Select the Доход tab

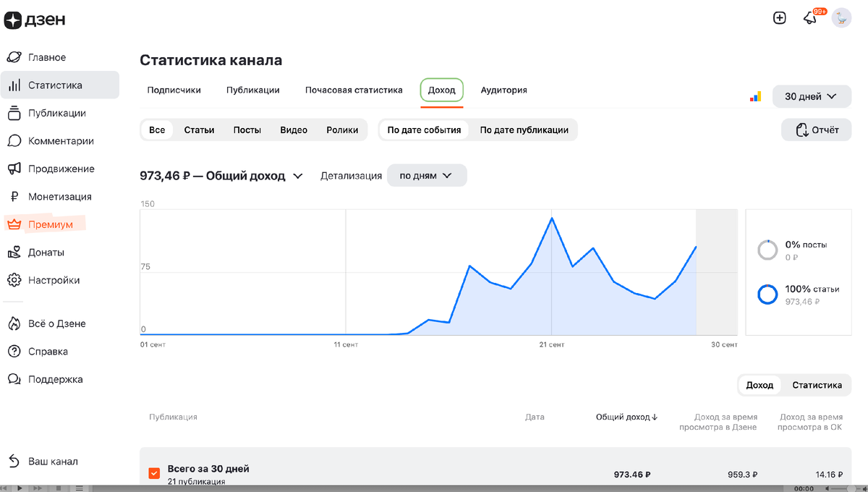(x=441, y=90)
